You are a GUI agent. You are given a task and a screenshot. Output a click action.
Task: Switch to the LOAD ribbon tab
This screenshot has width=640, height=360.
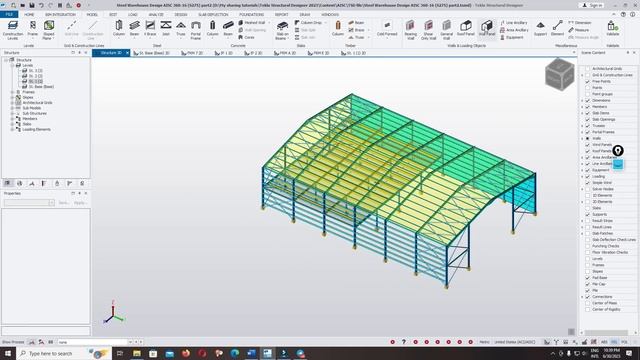(x=133, y=14)
